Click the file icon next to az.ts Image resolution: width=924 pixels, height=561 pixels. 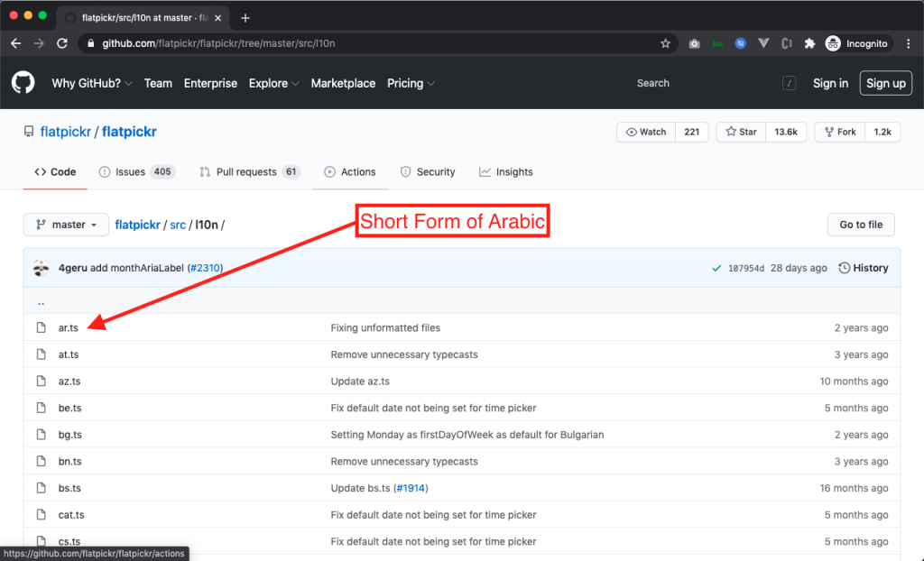tap(41, 381)
